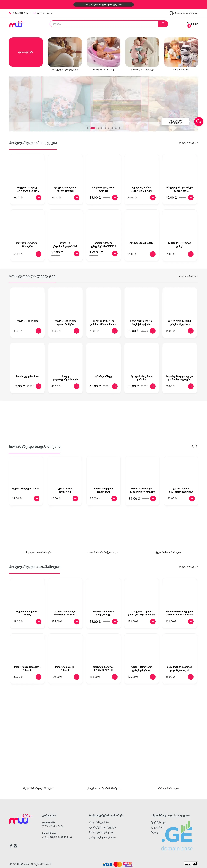Viewport: 207px width, 868px height.
Task: Open the floating chat bubble icon
Action: (x=199, y=121)
